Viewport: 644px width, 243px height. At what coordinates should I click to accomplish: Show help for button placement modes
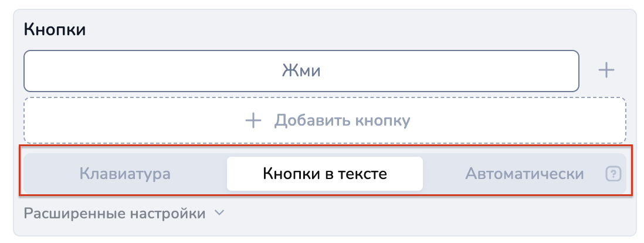614,174
